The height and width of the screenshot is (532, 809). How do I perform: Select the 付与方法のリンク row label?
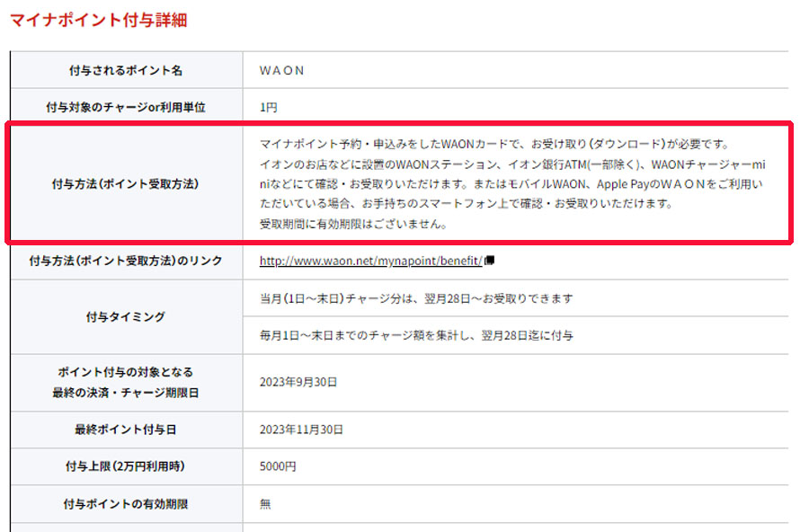126,261
